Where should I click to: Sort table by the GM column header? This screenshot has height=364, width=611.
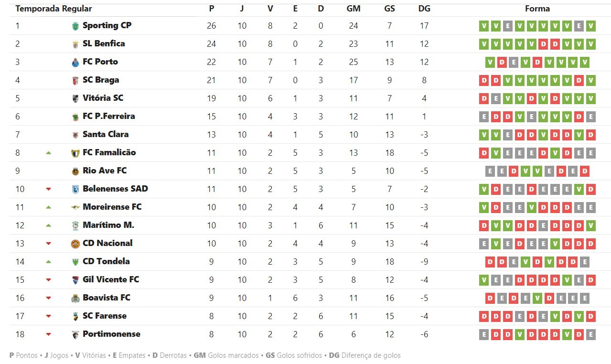click(x=354, y=9)
